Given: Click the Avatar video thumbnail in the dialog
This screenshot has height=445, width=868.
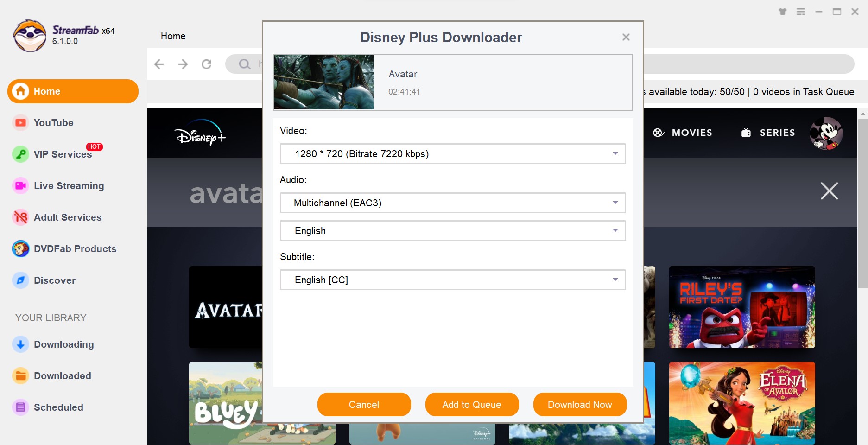Looking at the screenshot, I should point(324,82).
